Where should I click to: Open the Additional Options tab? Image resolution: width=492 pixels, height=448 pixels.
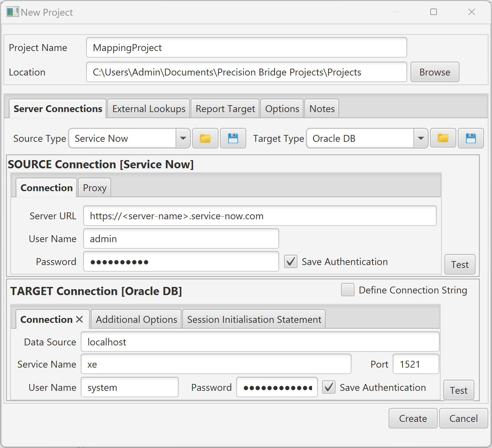click(137, 319)
